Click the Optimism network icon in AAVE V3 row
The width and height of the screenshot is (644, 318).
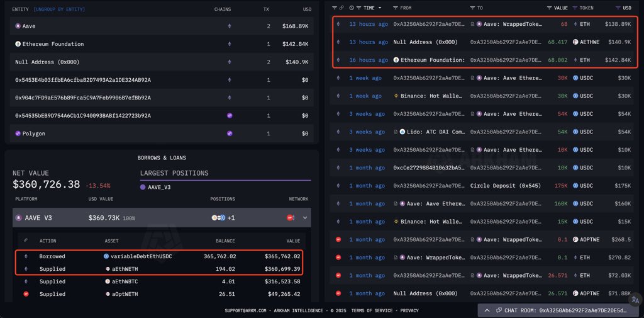pyautogui.click(x=290, y=218)
